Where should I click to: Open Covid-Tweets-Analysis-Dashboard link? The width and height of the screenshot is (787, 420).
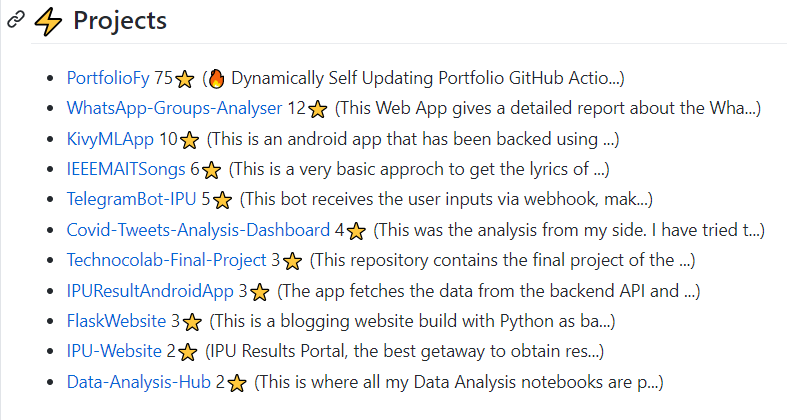pyautogui.click(x=198, y=230)
